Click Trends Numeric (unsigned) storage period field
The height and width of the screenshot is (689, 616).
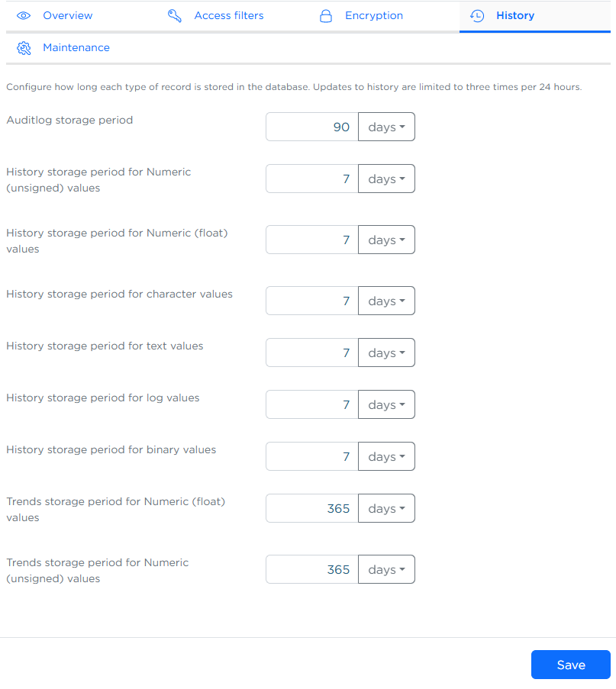tap(311, 570)
